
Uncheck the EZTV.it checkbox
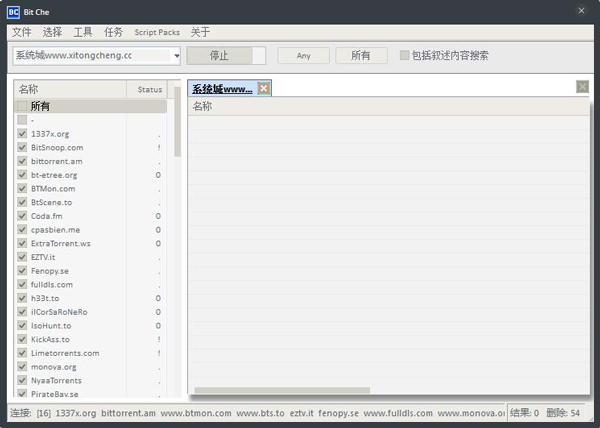pos(22,257)
